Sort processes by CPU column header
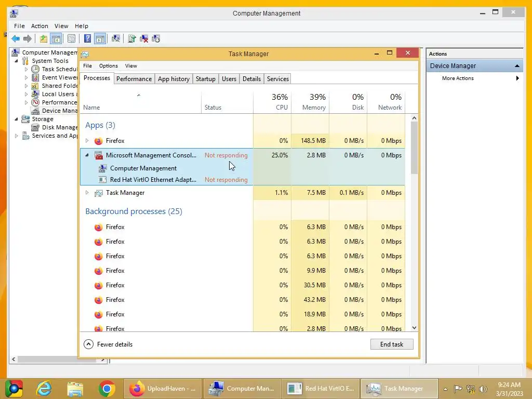The image size is (532, 399). (272, 102)
